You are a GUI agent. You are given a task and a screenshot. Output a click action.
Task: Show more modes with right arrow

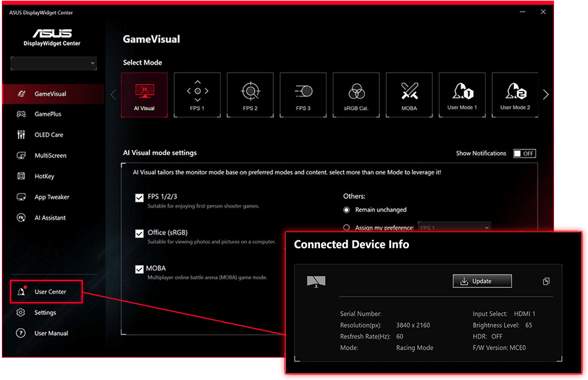pyautogui.click(x=545, y=95)
